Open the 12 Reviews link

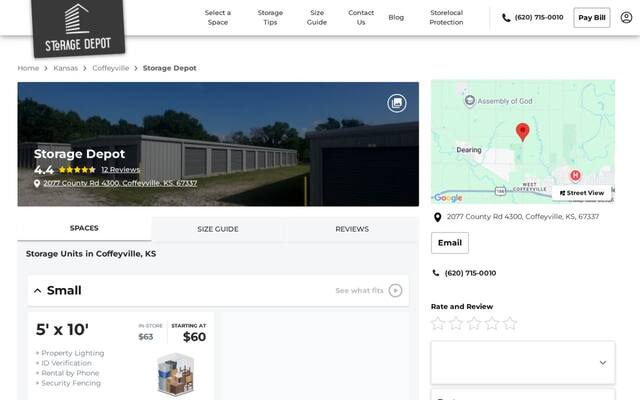click(120, 170)
